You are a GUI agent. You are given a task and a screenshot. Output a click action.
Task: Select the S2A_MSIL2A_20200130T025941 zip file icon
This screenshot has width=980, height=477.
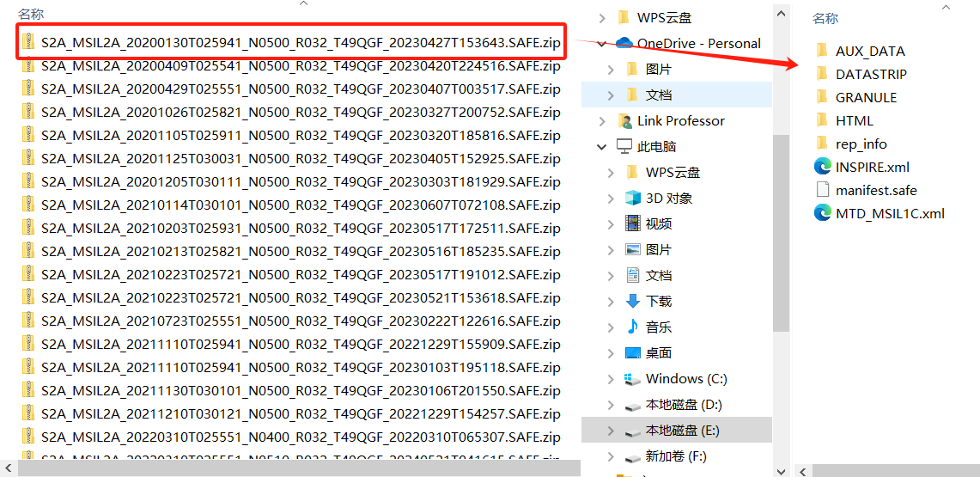(28, 42)
